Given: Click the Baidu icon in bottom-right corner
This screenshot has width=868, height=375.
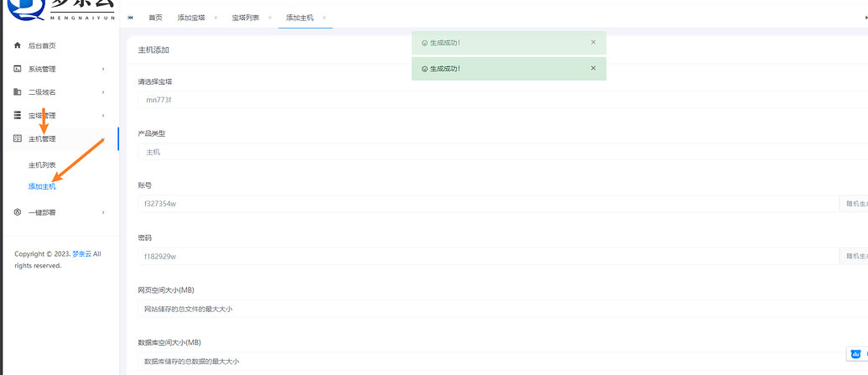Looking at the screenshot, I should pos(855,354).
